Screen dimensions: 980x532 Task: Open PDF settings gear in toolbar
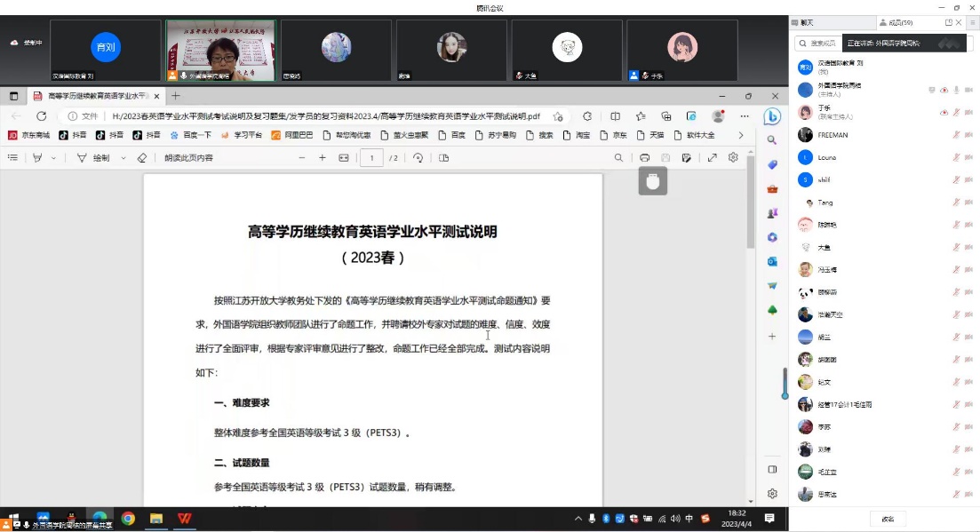tap(733, 158)
